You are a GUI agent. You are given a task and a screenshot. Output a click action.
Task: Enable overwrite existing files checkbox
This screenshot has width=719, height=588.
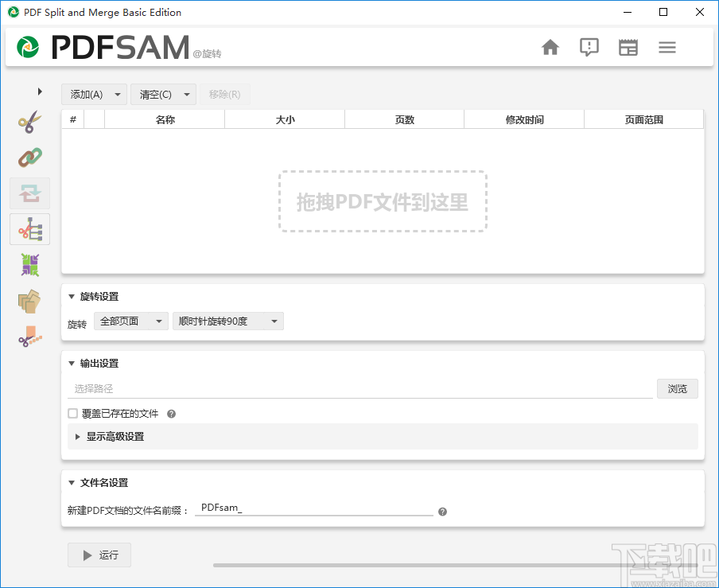(x=71, y=413)
